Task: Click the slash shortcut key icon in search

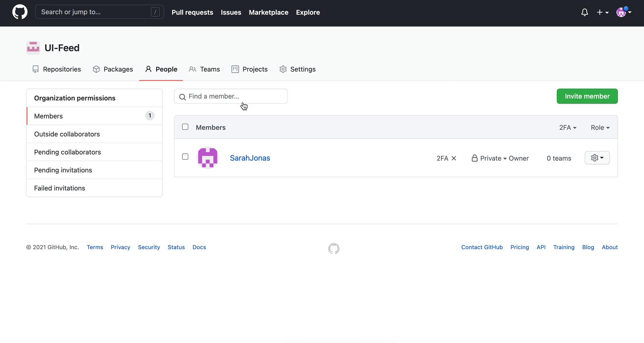Action: [x=155, y=12]
